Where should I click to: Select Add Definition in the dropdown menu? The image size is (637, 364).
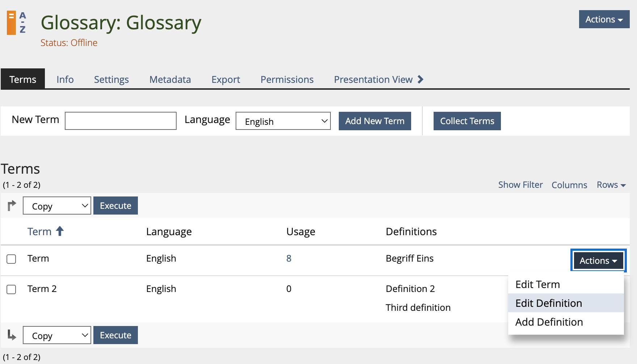pos(549,322)
